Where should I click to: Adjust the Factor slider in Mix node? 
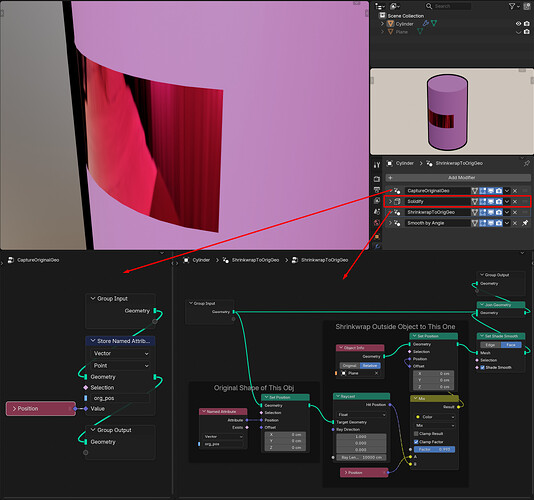coord(435,449)
